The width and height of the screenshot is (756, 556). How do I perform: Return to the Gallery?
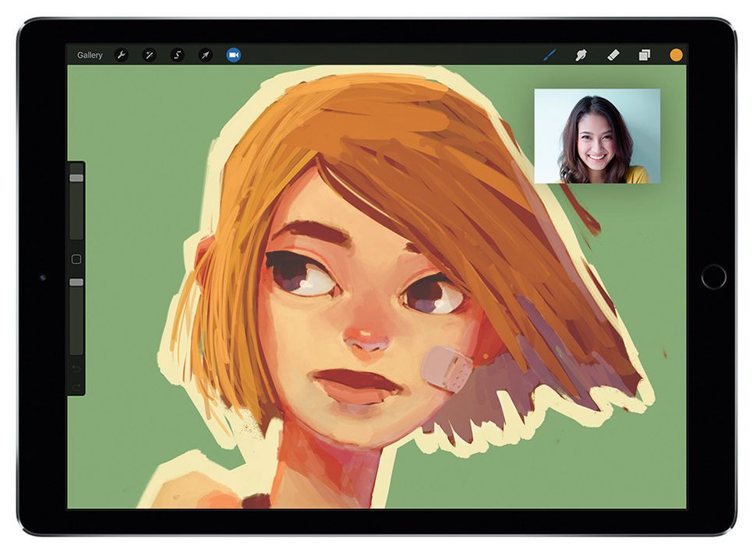(90, 55)
